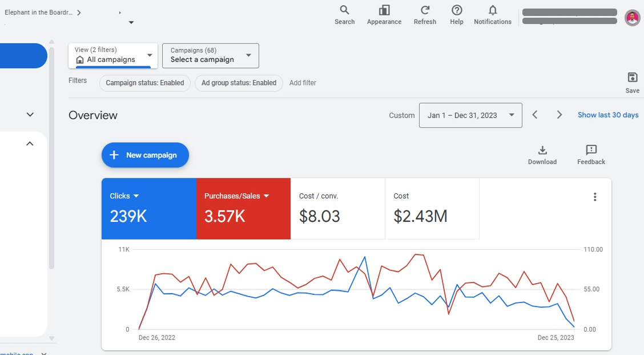Send Feedback about overview

591,155
